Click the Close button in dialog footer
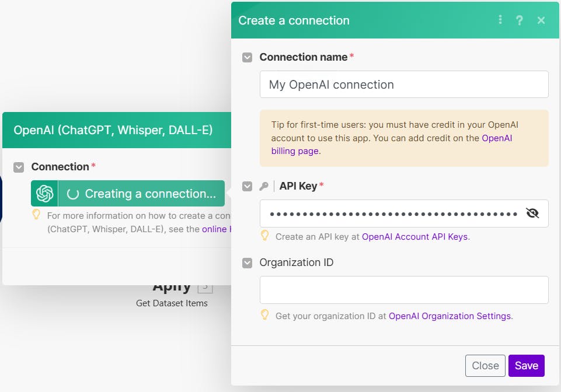This screenshot has height=392, width=561. pos(485,366)
